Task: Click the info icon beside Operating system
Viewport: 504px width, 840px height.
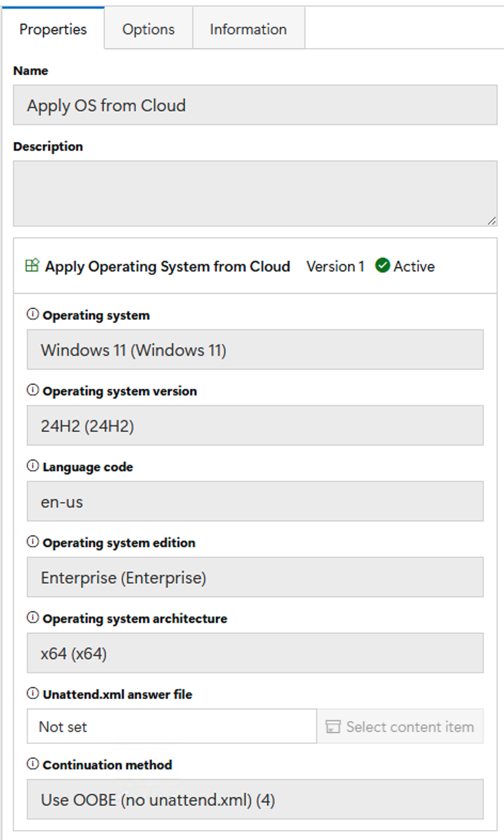Action: tap(33, 314)
